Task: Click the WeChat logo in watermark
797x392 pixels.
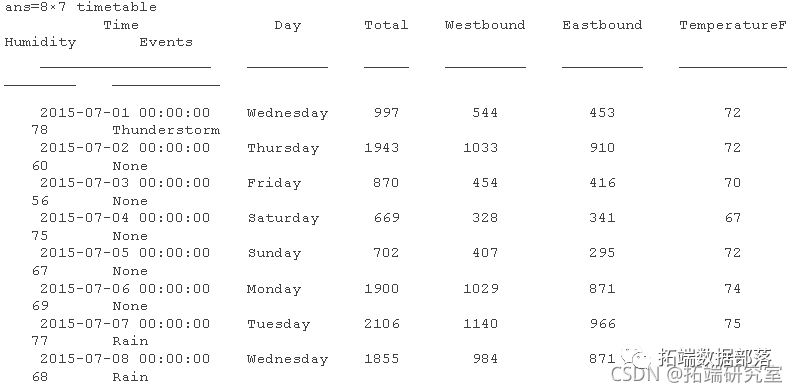Action: point(635,357)
